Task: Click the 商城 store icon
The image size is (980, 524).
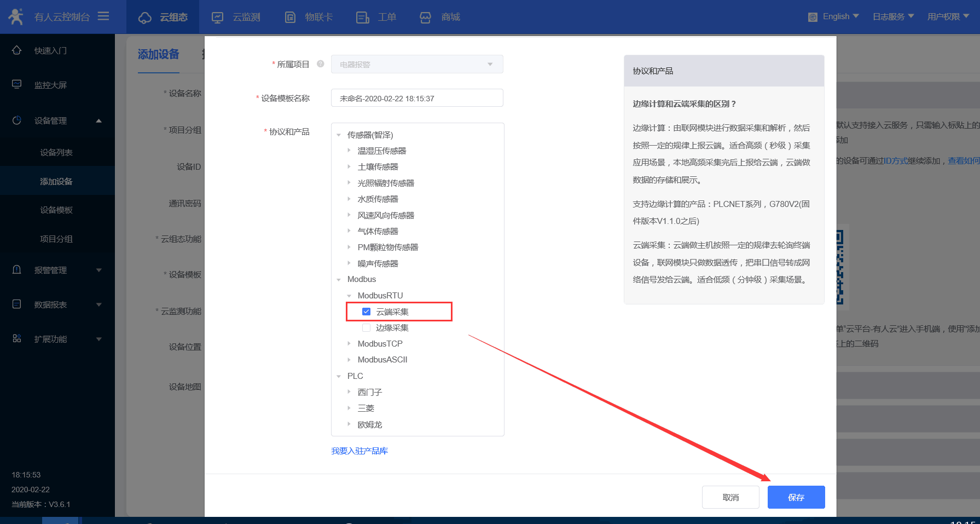Action: click(425, 18)
